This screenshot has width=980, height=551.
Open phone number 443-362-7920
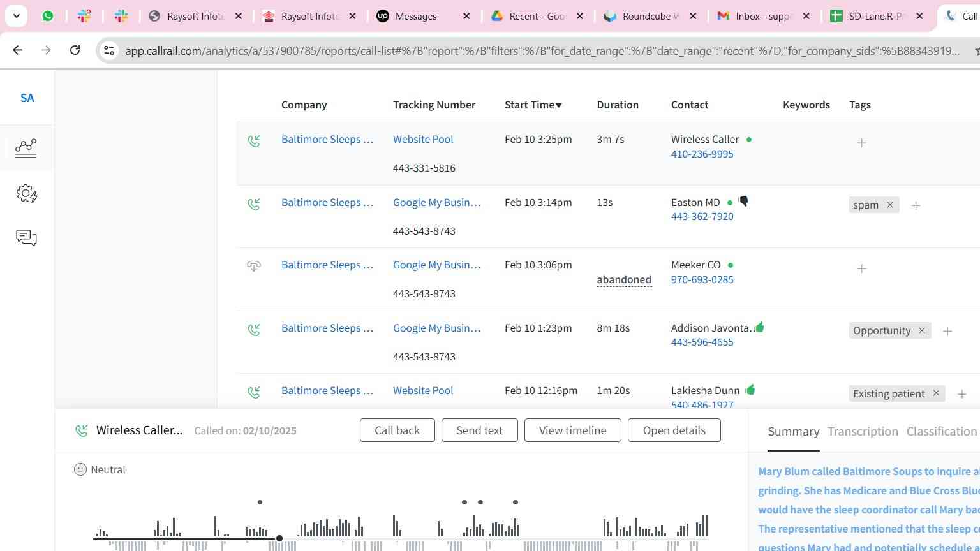pyautogui.click(x=702, y=216)
